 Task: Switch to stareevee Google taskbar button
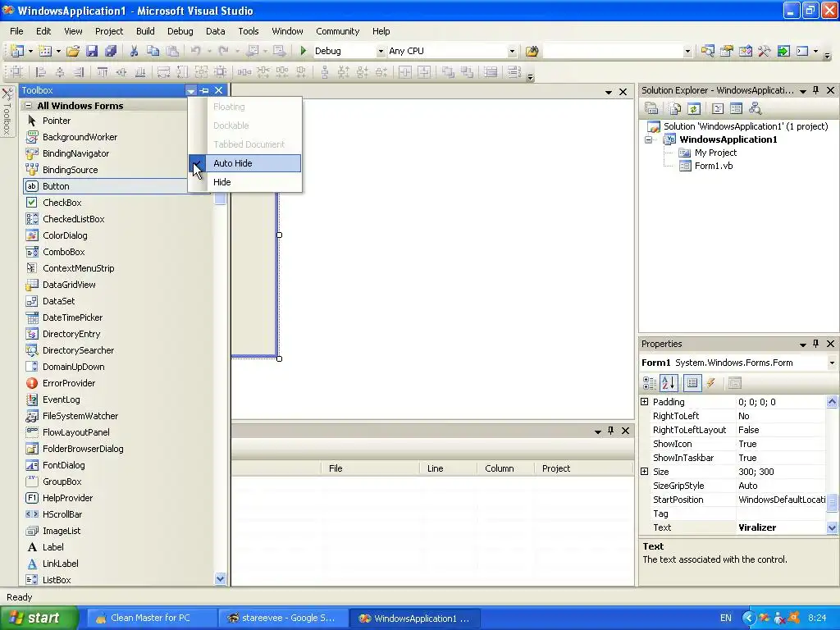[x=282, y=619]
